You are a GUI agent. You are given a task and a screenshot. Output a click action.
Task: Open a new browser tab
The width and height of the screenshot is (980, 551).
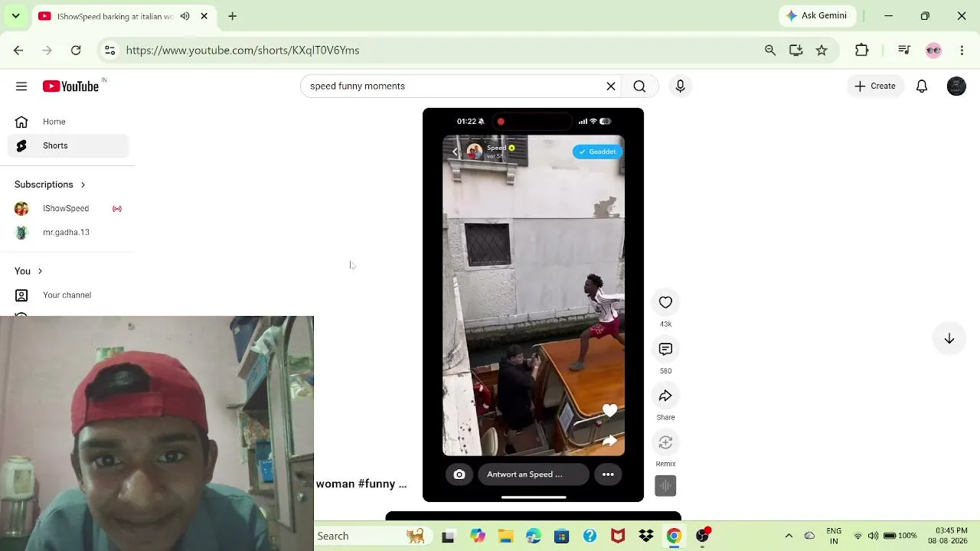(232, 16)
